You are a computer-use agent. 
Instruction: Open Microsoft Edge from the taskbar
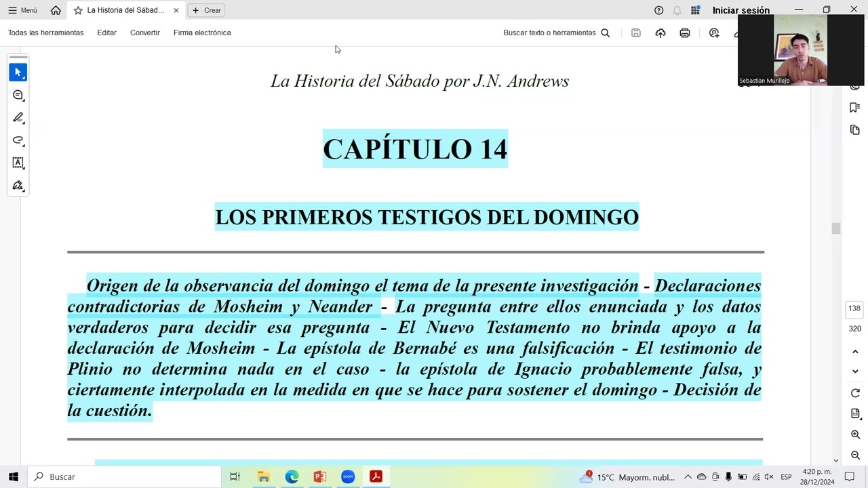point(292,476)
